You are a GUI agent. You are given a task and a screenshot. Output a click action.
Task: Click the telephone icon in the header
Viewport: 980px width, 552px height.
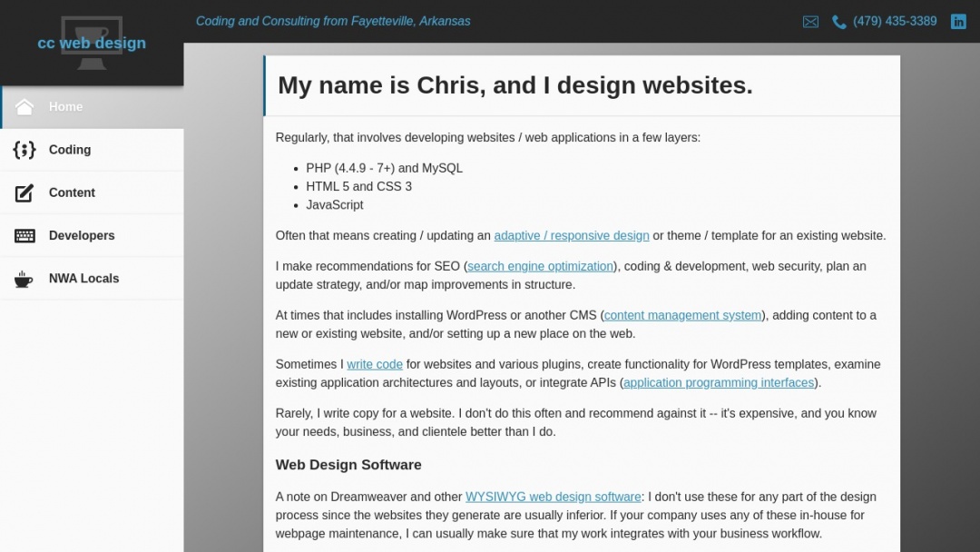pyautogui.click(x=838, y=21)
